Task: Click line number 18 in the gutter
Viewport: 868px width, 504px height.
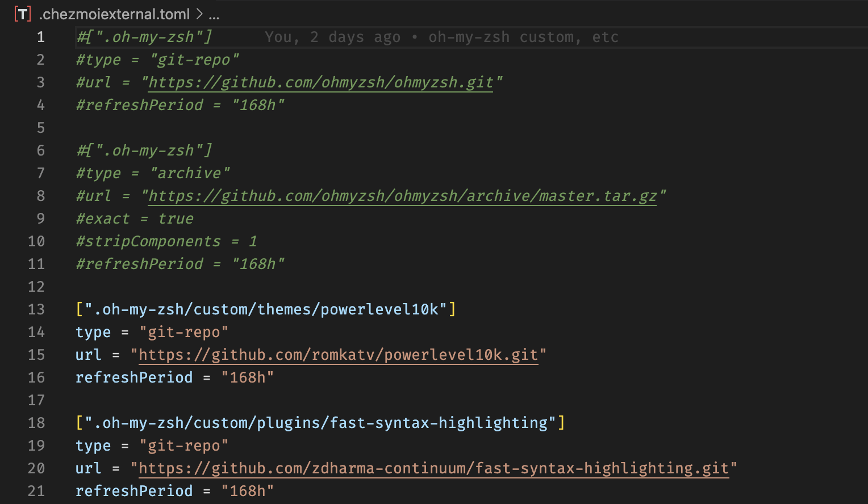Action: click(x=36, y=423)
